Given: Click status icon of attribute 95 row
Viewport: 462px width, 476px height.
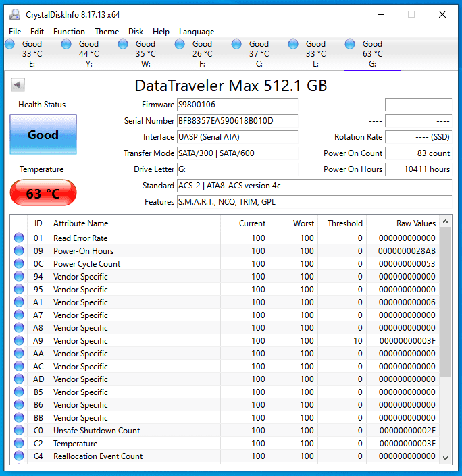Looking at the screenshot, I should click(19, 289).
